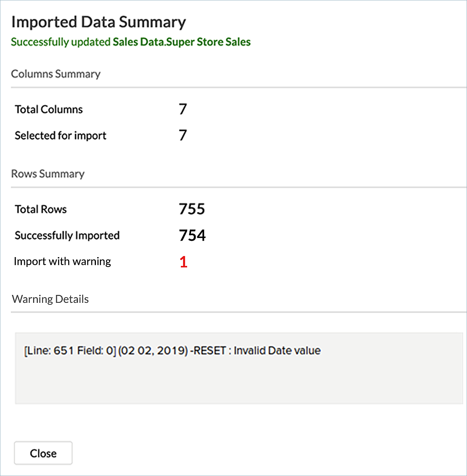Click the value 7 beside Total Columns
This screenshot has height=476, width=467.
click(x=182, y=109)
